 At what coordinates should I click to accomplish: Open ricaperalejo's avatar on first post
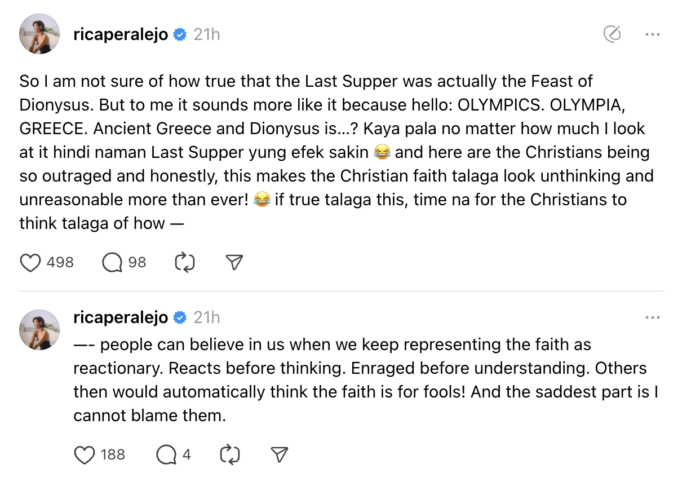pyautogui.click(x=40, y=34)
